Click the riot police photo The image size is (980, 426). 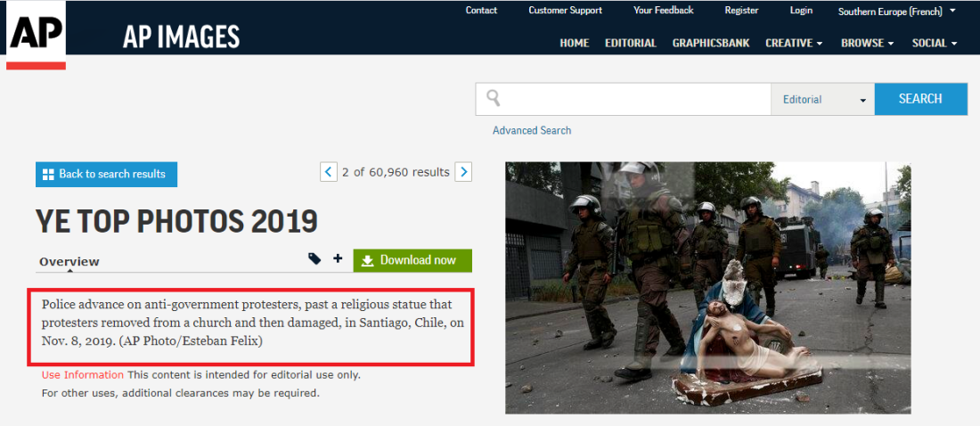click(x=708, y=288)
